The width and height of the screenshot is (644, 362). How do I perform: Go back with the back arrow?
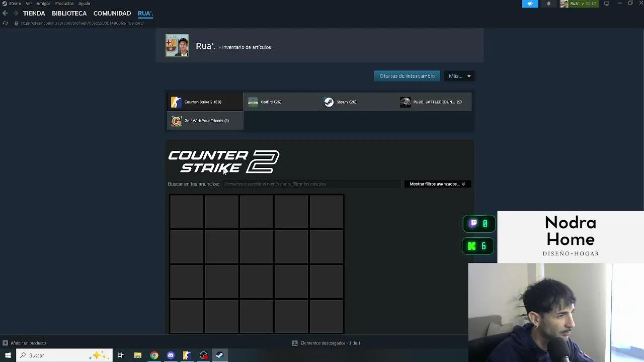pyautogui.click(x=5, y=14)
